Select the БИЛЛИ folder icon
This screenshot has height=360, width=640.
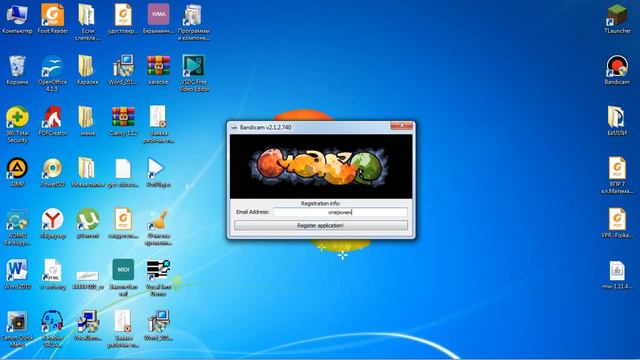617,121
